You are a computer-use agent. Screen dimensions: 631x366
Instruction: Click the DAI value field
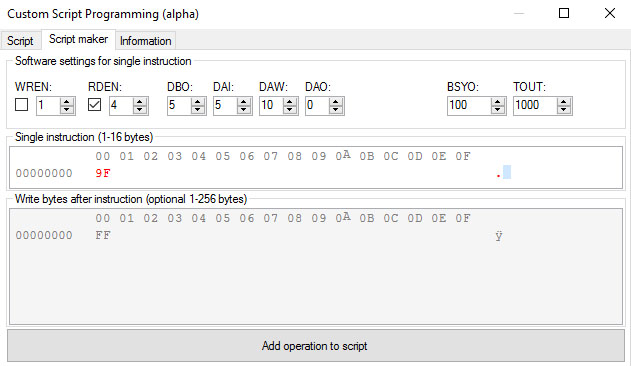(x=225, y=105)
